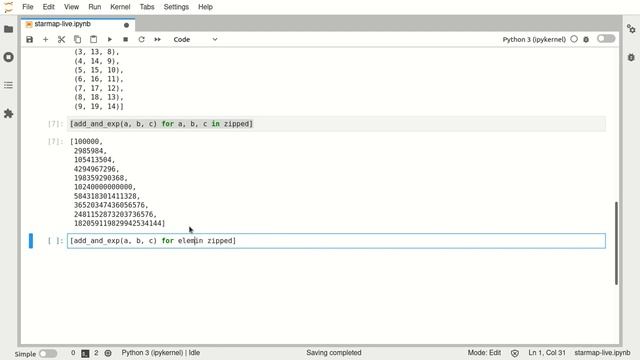640x360 pixels.
Task: Toggle Simple interface mode switch
Action: click(x=48, y=353)
